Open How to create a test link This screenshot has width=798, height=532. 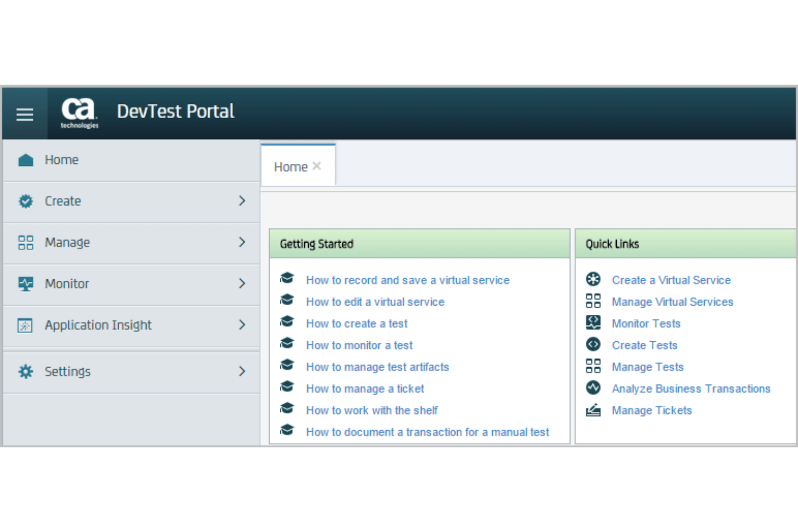357,323
